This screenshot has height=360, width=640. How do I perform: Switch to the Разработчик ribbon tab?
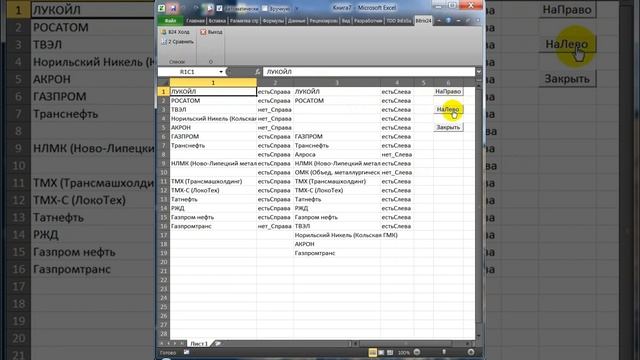pos(368,20)
